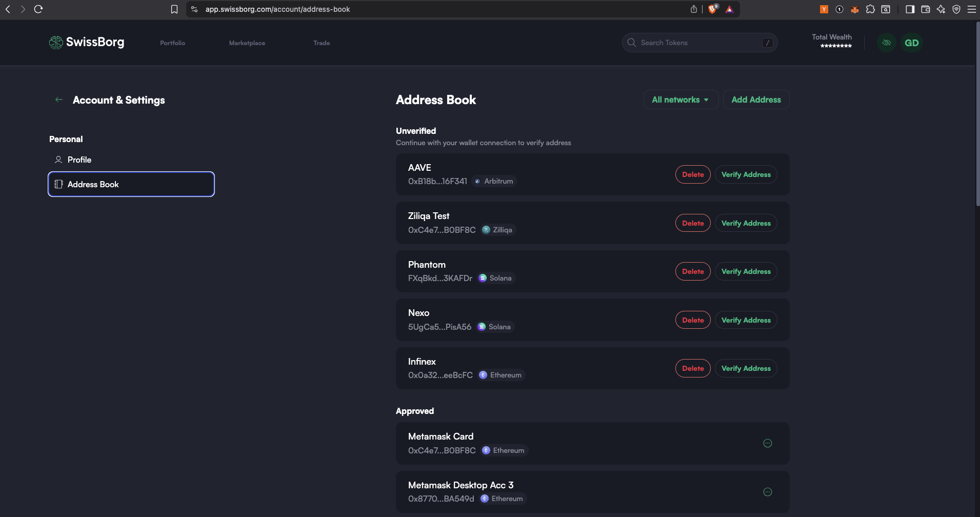The height and width of the screenshot is (517, 980).
Task: Click the Brave Rewards triangle icon
Action: [729, 9]
